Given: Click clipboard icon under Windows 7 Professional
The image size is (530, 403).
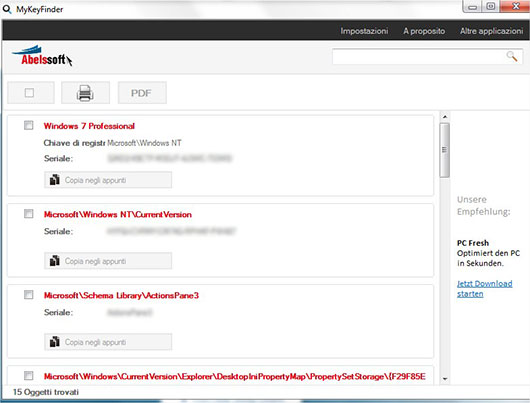Looking at the screenshot, I should pos(54,180).
